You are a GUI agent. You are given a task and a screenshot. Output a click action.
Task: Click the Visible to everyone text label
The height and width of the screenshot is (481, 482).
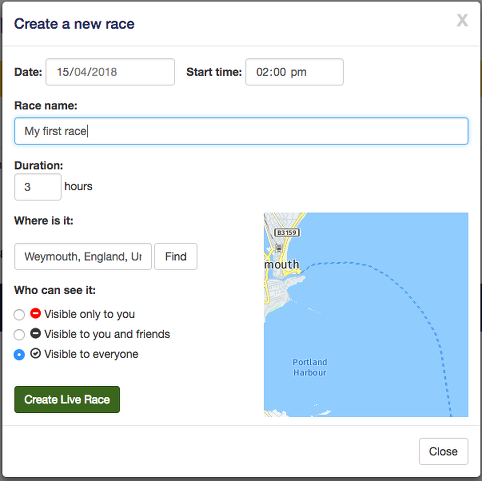click(x=91, y=354)
